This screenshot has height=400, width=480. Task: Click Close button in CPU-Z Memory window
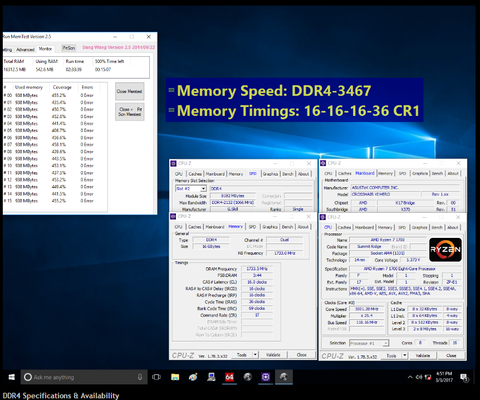point(302,355)
